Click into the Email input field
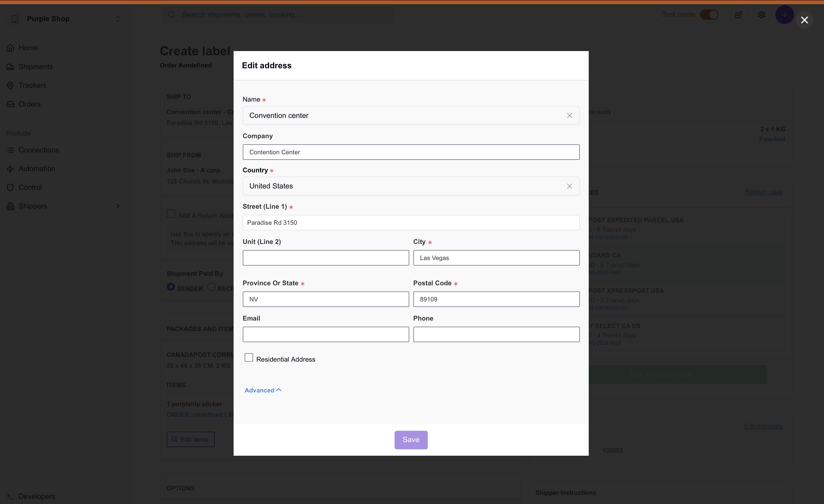824x504 pixels. point(325,334)
